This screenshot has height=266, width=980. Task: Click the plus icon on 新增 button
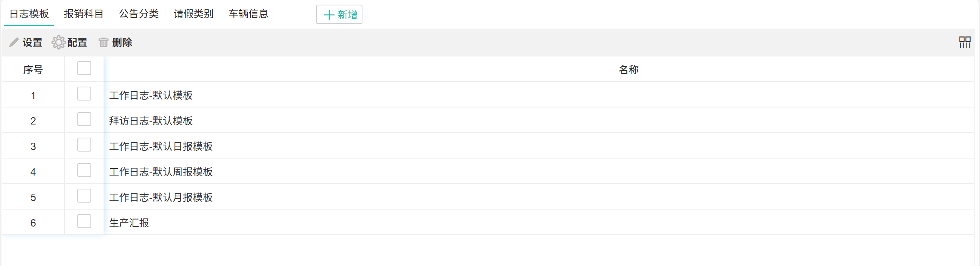(x=329, y=15)
